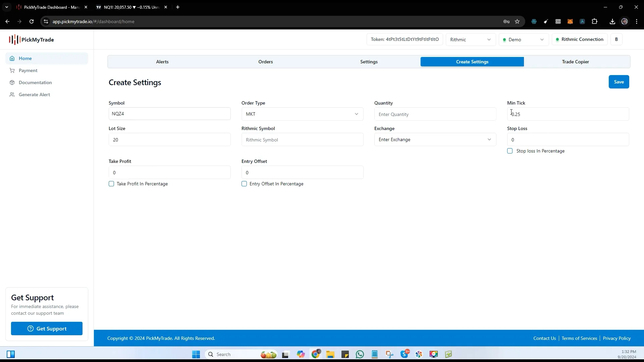
Task: Click the Get Support button
Action: point(46,328)
